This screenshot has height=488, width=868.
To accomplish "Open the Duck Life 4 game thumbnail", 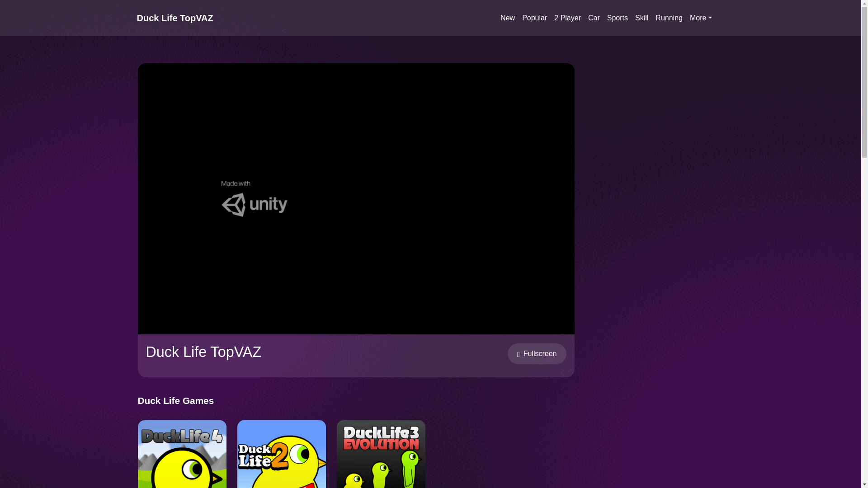I will (182, 454).
